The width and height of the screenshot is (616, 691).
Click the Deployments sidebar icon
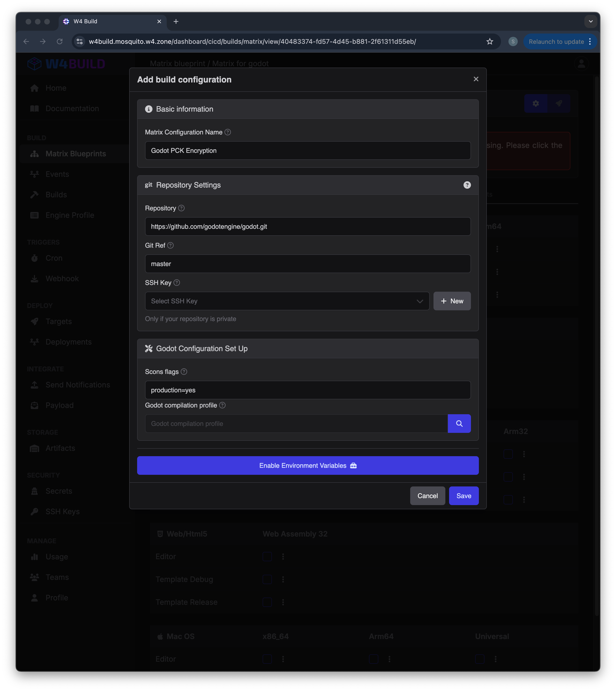34,342
